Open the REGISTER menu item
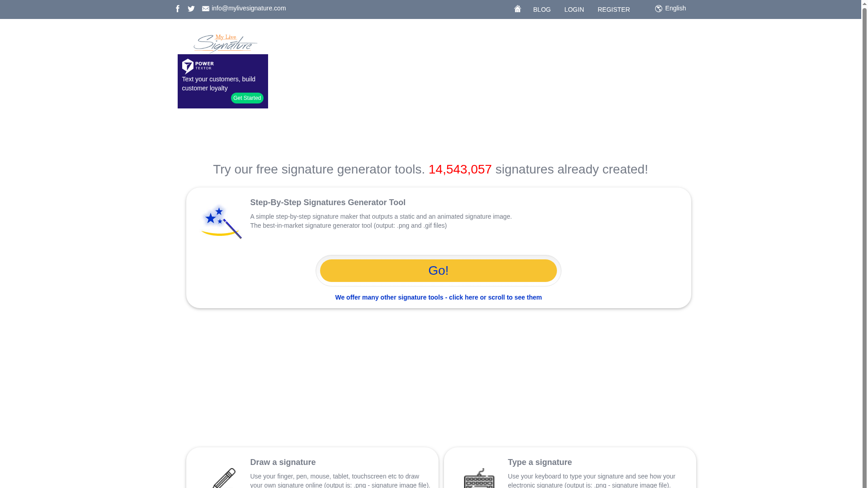The image size is (868, 488). (x=613, y=9)
